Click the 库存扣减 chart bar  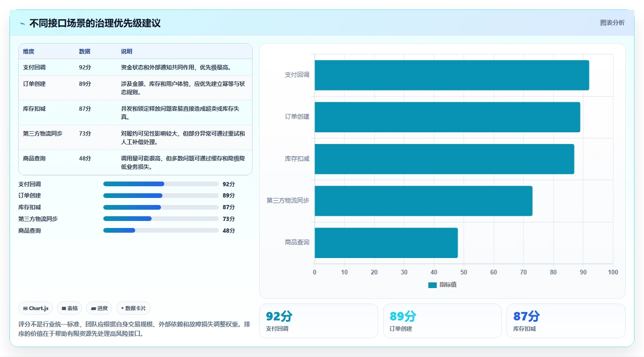[x=444, y=159]
